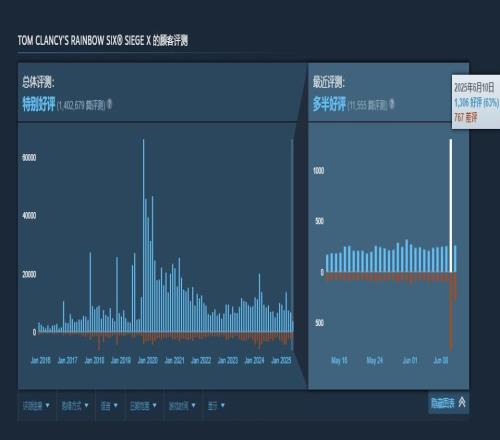Click the 隐藏图表 (hide chart) button

pos(448,403)
